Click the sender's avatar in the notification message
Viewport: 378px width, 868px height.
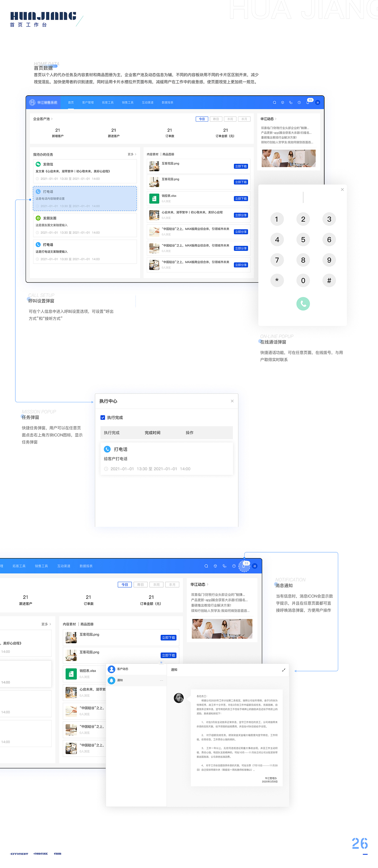tap(179, 698)
